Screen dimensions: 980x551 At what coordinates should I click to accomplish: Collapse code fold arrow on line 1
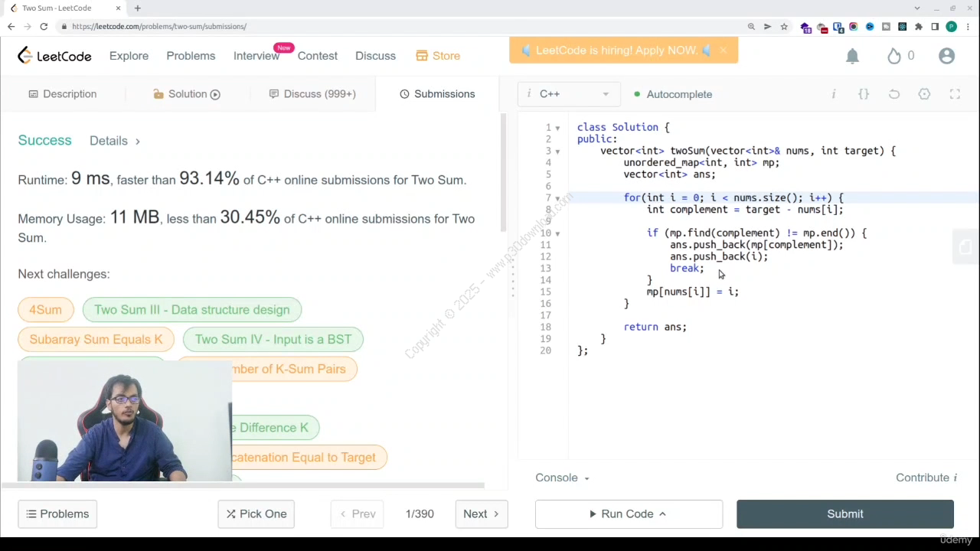[x=557, y=128]
